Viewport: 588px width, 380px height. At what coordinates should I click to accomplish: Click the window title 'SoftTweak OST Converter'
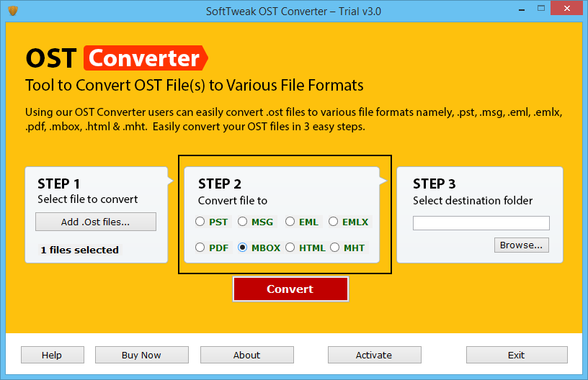point(293,12)
